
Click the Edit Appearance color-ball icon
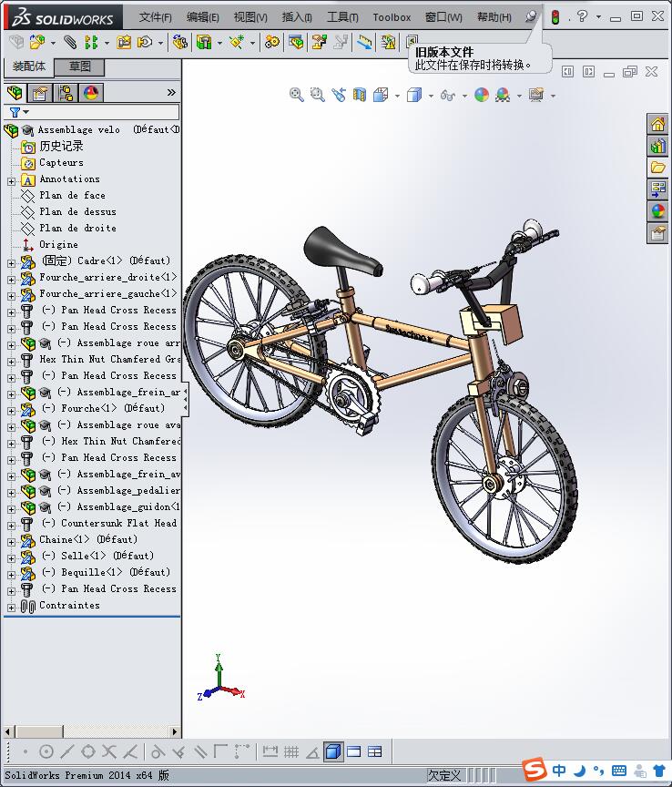pyautogui.click(x=482, y=95)
